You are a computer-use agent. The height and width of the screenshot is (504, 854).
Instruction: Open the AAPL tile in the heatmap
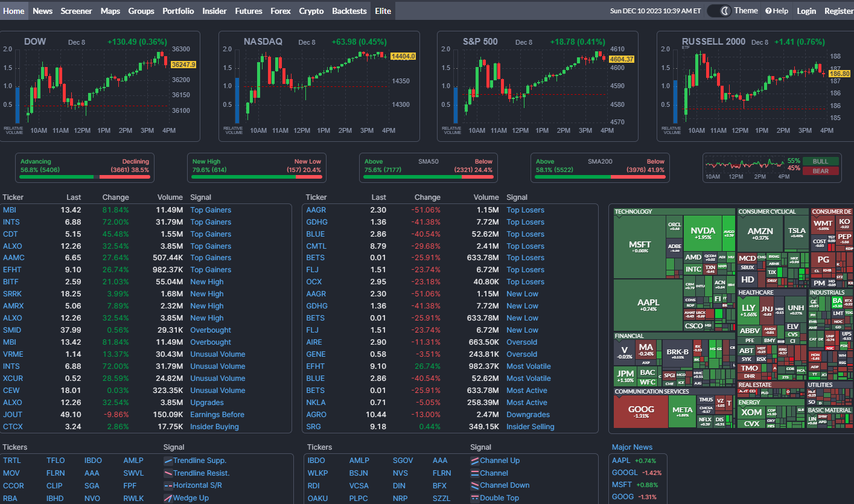coord(648,305)
